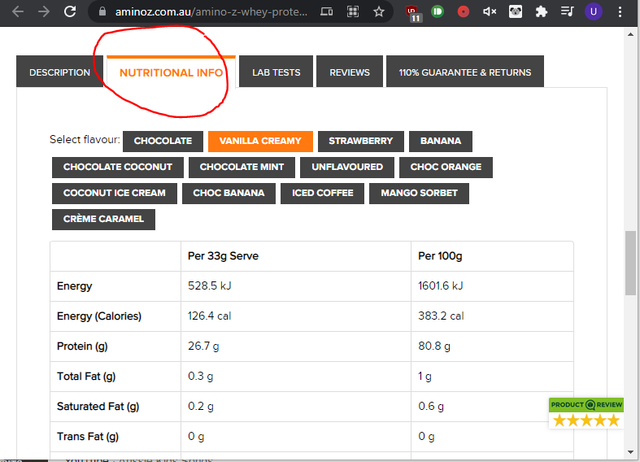The width and height of the screenshot is (640, 462).
Task: Open the panda face extension icon
Action: click(x=516, y=12)
